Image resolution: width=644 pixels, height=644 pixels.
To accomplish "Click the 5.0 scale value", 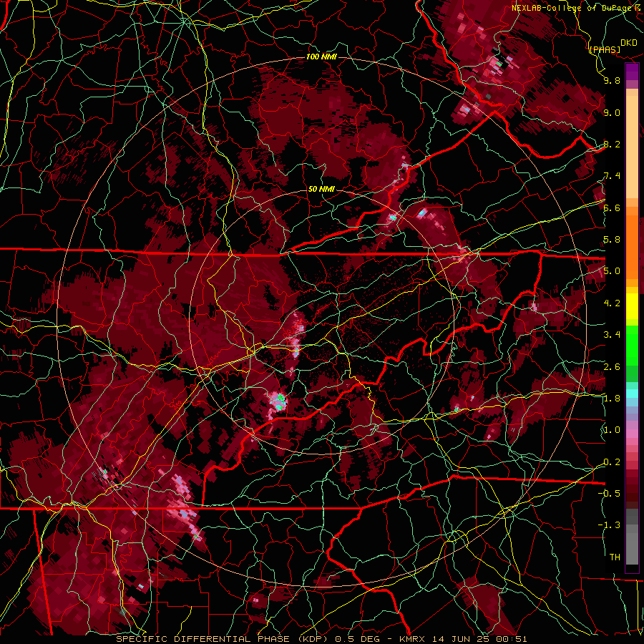I will click(612, 271).
